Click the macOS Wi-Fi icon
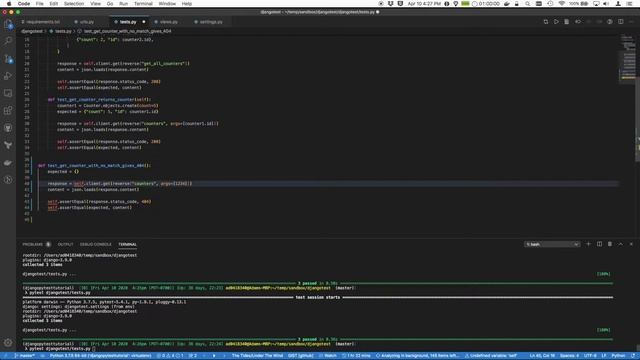This screenshot has height=360, width=640. (x=562, y=4)
